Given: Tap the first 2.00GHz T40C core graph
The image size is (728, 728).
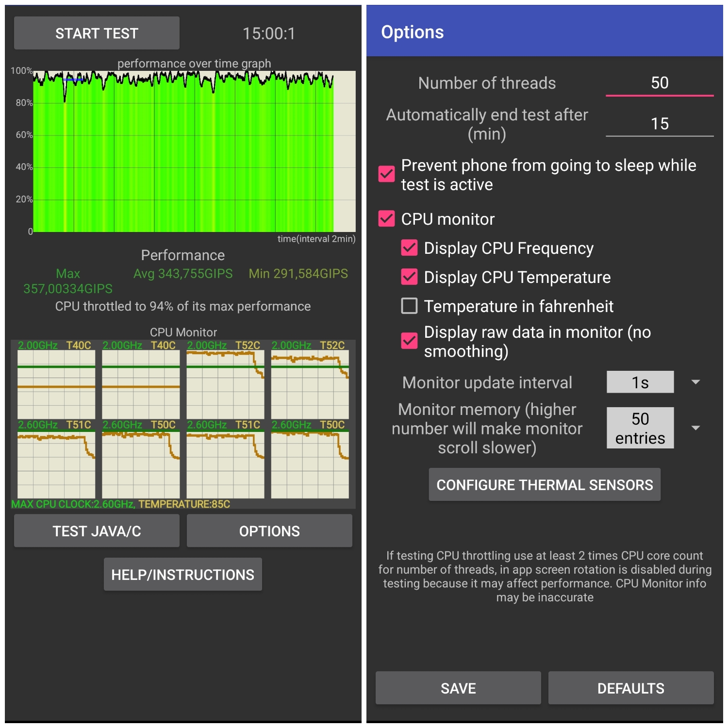Looking at the screenshot, I should [x=56, y=383].
